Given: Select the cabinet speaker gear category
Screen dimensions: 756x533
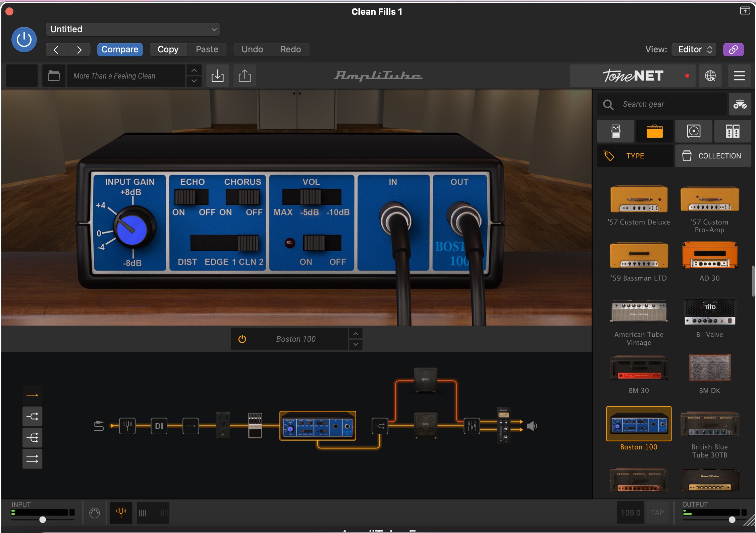Looking at the screenshot, I should (694, 131).
